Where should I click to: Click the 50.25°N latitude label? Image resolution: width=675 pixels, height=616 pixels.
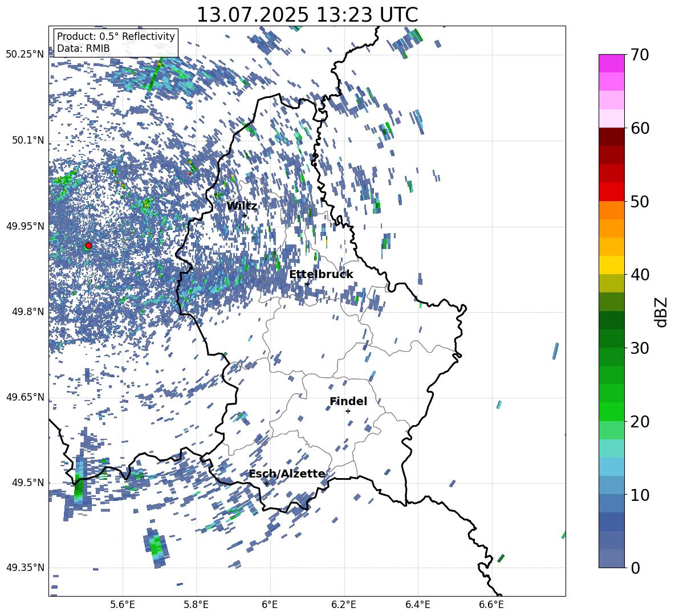(x=25, y=55)
